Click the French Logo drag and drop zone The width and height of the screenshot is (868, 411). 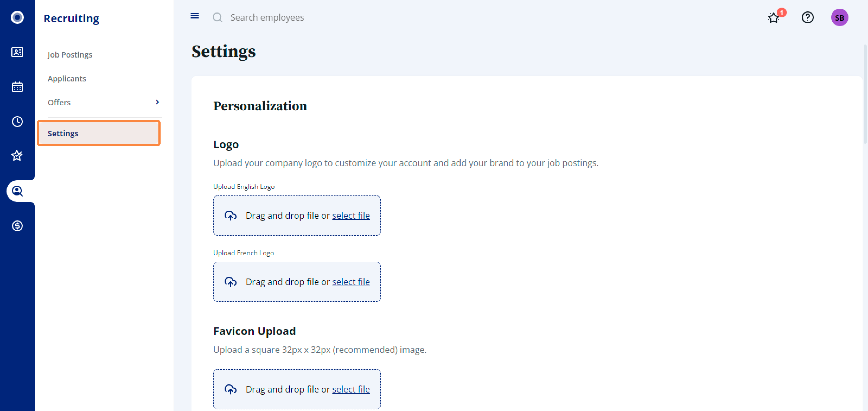pyautogui.click(x=297, y=282)
